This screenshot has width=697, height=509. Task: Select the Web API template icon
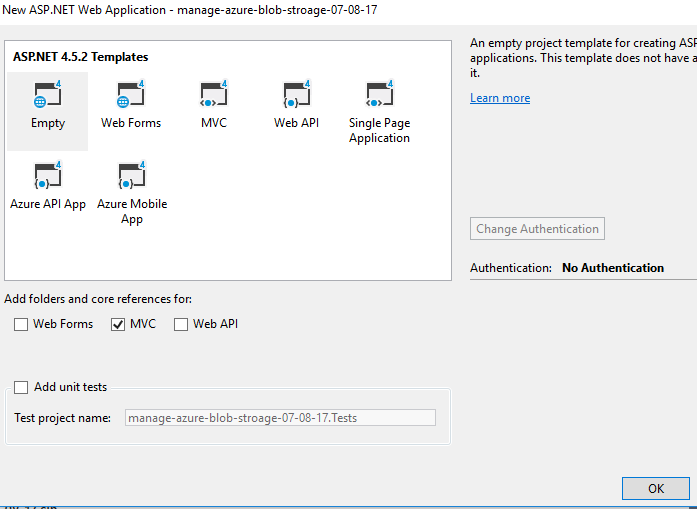coord(296,94)
